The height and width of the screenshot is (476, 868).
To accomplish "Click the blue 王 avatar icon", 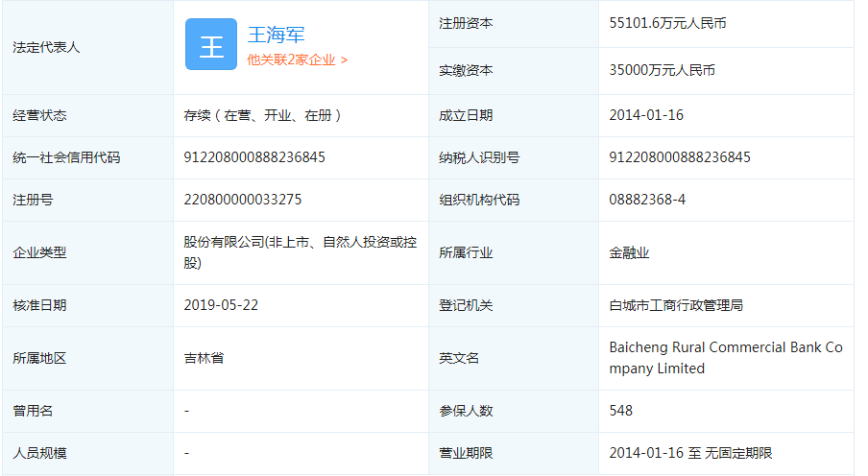I will tap(211, 44).
